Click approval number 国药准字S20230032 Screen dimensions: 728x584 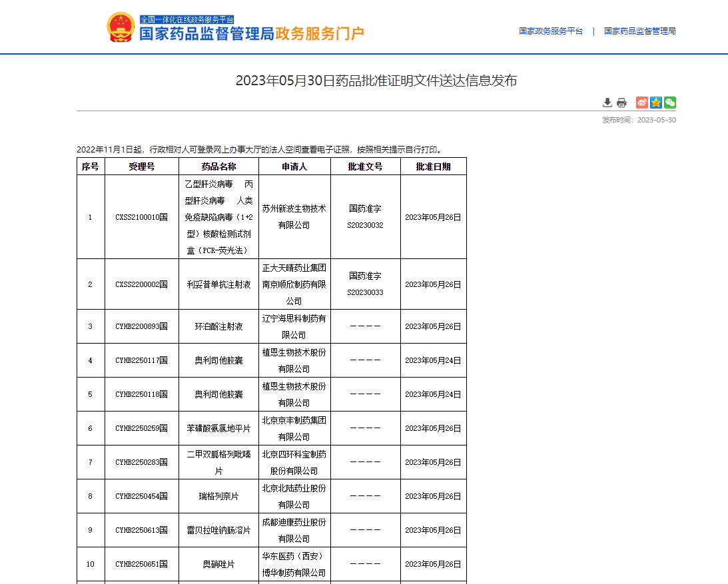pos(365,217)
